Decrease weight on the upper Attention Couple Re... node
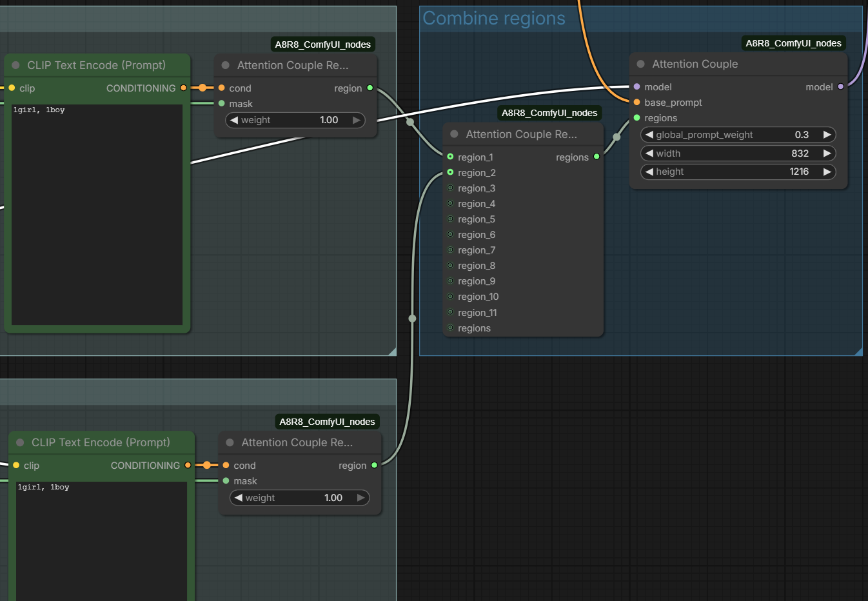 [234, 120]
